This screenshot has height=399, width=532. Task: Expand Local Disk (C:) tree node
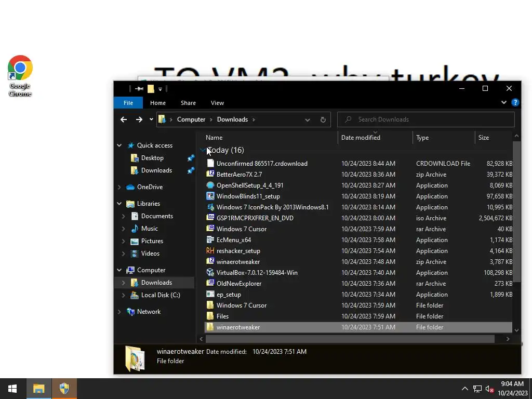pos(123,295)
